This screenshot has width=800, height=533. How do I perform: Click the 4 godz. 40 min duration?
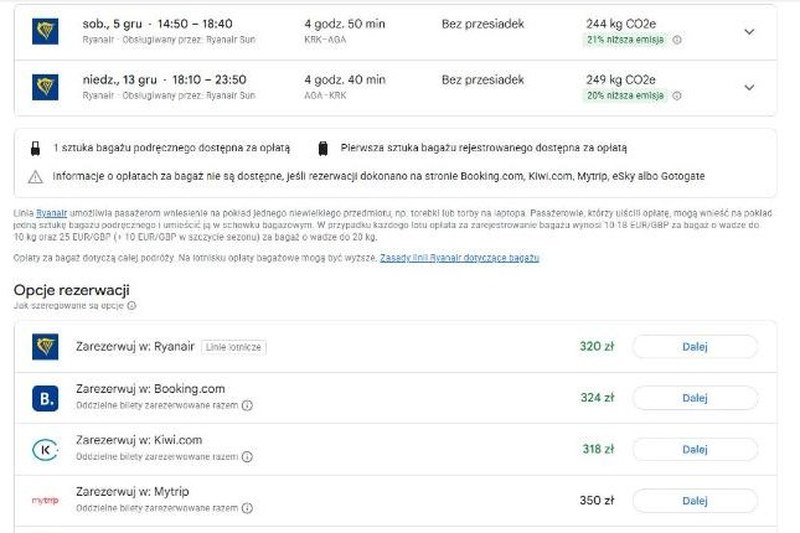coord(345,80)
